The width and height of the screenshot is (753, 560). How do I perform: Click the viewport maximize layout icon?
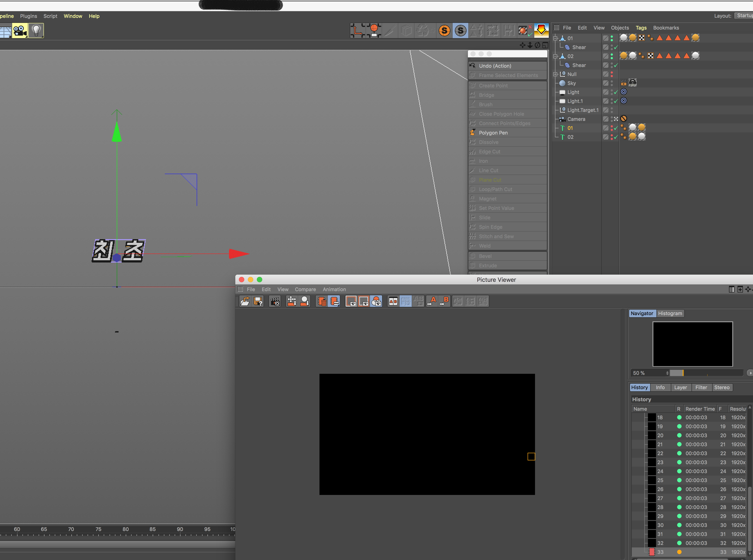545,45
